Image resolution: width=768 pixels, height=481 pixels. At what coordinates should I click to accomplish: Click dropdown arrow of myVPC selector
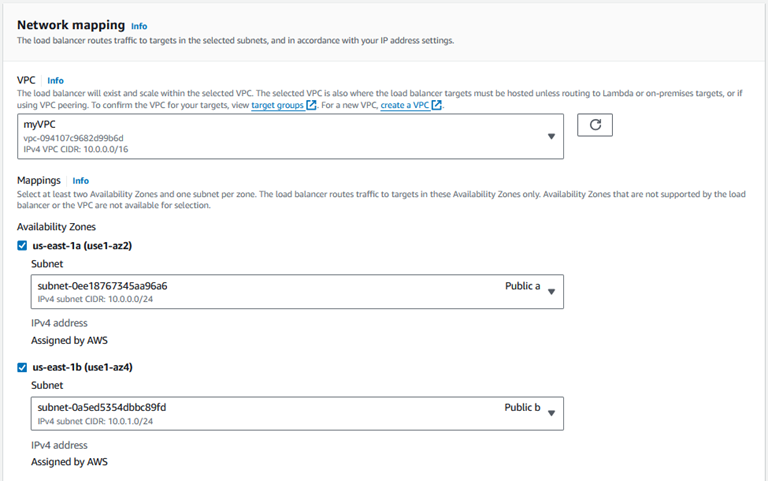pyautogui.click(x=552, y=137)
